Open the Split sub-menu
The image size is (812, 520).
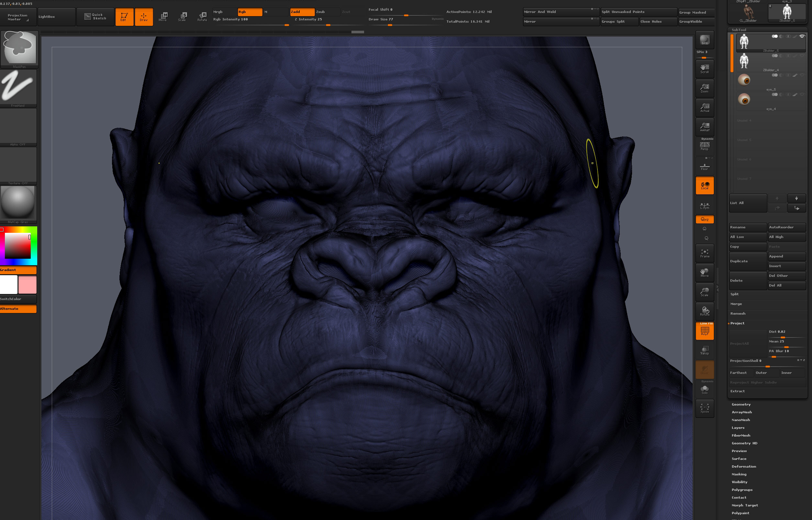click(x=734, y=294)
